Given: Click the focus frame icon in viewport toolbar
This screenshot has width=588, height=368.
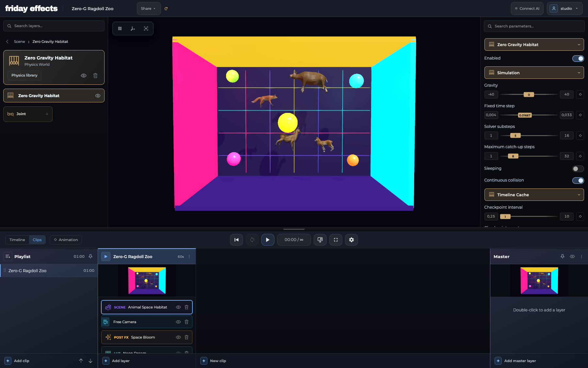Looking at the screenshot, I should (x=146, y=28).
